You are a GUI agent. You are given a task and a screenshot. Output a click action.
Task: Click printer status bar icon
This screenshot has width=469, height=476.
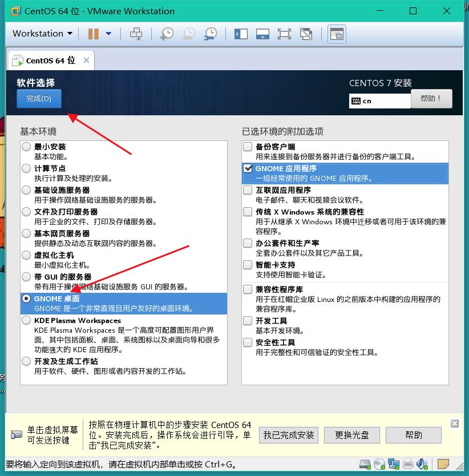pyautogui.click(x=408, y=464)
